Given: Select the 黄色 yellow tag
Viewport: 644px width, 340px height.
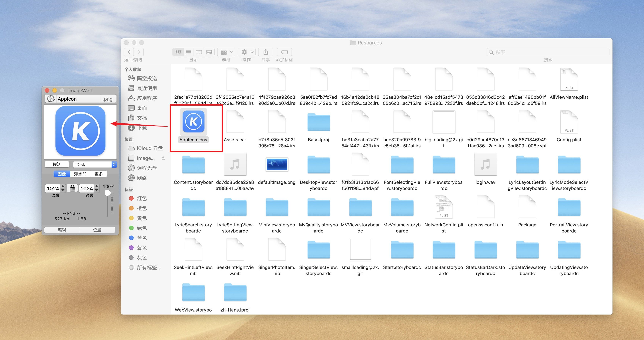Looking at the screenshot, I should click(x=138, y=218).
